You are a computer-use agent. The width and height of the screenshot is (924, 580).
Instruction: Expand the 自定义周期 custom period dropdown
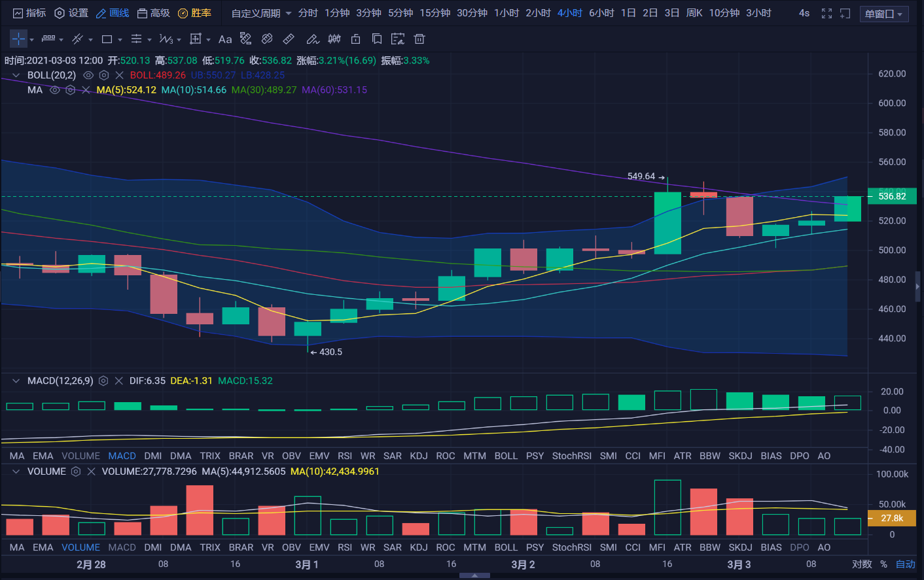click(261, 13)
